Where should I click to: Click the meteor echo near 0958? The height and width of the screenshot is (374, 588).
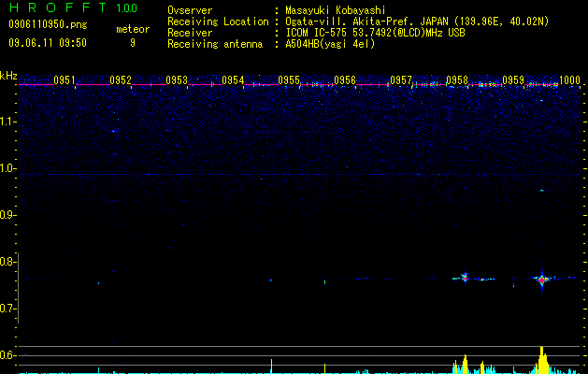465,278
